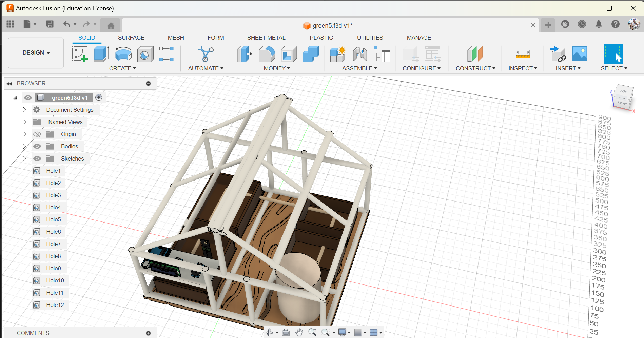
Task: Expand the Origin folder
Action: tap(24, 134)
